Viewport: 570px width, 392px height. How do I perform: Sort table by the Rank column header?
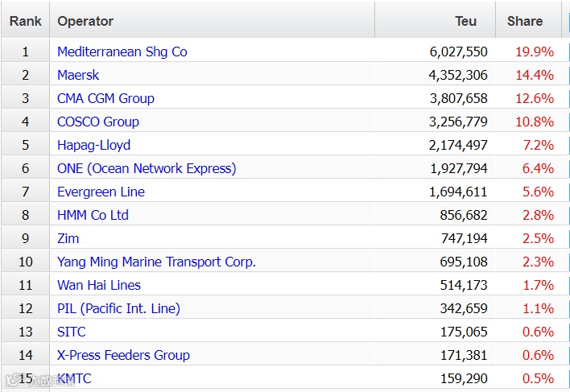[x=25, y=21]
